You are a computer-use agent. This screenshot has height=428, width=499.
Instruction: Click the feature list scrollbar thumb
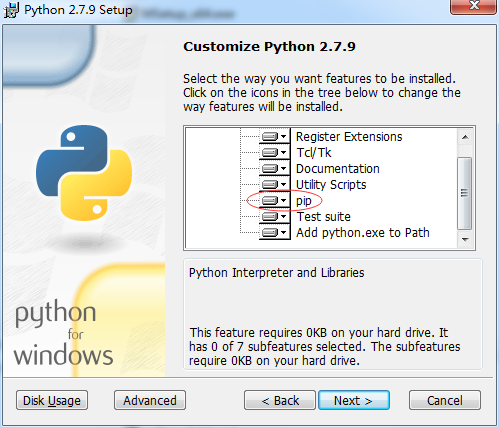tap(465, 193)
